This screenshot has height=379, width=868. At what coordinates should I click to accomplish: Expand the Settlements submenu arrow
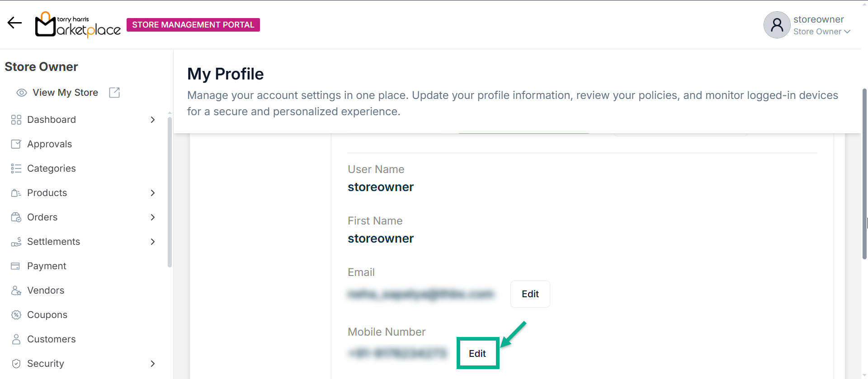(x=153, y=242)
